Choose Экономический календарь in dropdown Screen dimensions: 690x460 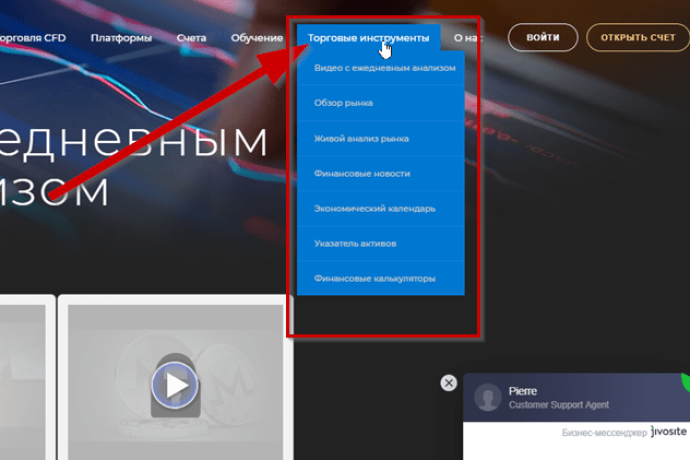(381, 209)
